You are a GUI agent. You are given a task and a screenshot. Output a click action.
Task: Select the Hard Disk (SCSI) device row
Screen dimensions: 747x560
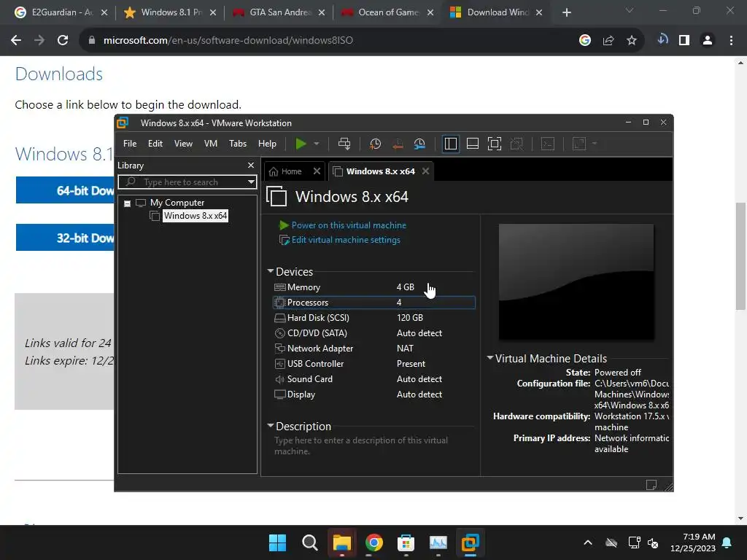374,318
